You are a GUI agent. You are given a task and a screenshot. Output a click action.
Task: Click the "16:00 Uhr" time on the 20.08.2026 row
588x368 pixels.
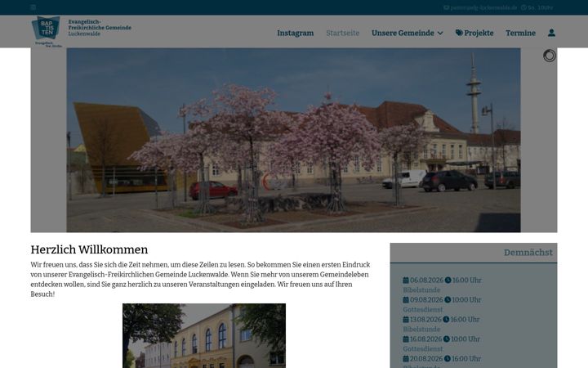tap(466, 359)
